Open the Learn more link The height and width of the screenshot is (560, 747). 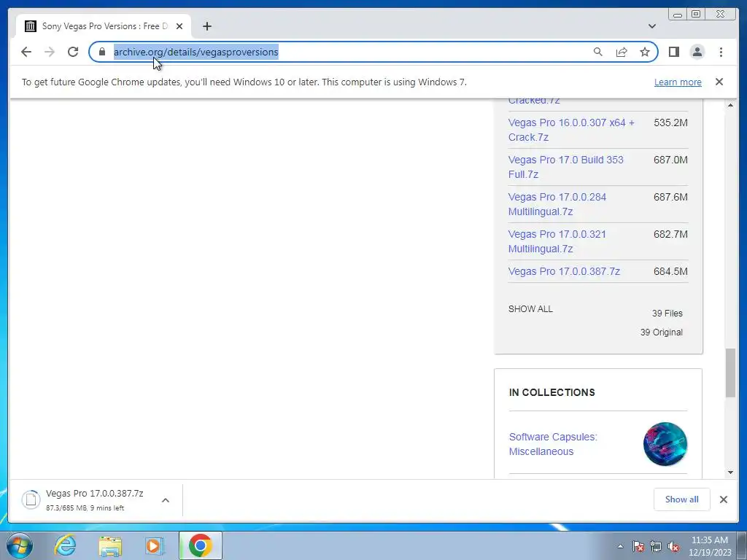click(678, 82)
